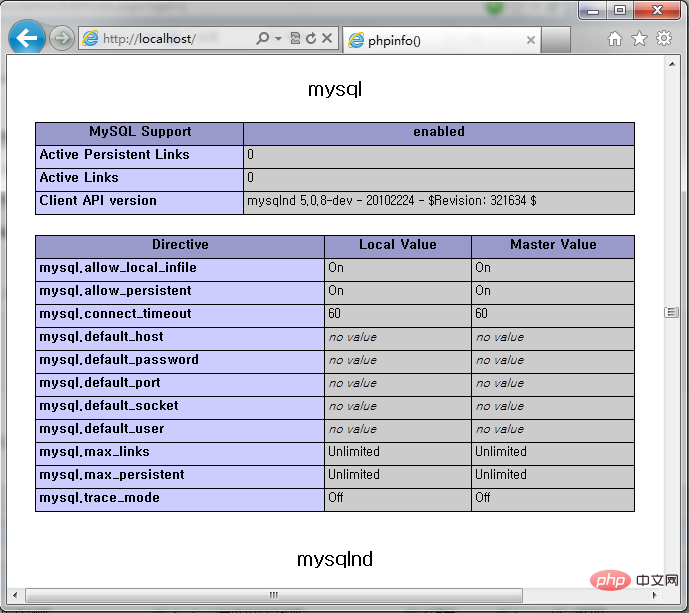Click the horizontal scrollbar right arrow
This screenshot has height=613, width=689.
point(655,595)
